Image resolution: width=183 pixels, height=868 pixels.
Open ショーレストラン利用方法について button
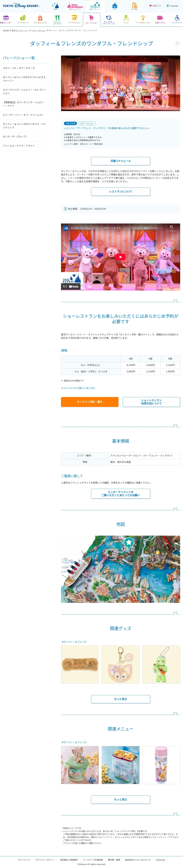pyautogui.click(x=151, y=402)
